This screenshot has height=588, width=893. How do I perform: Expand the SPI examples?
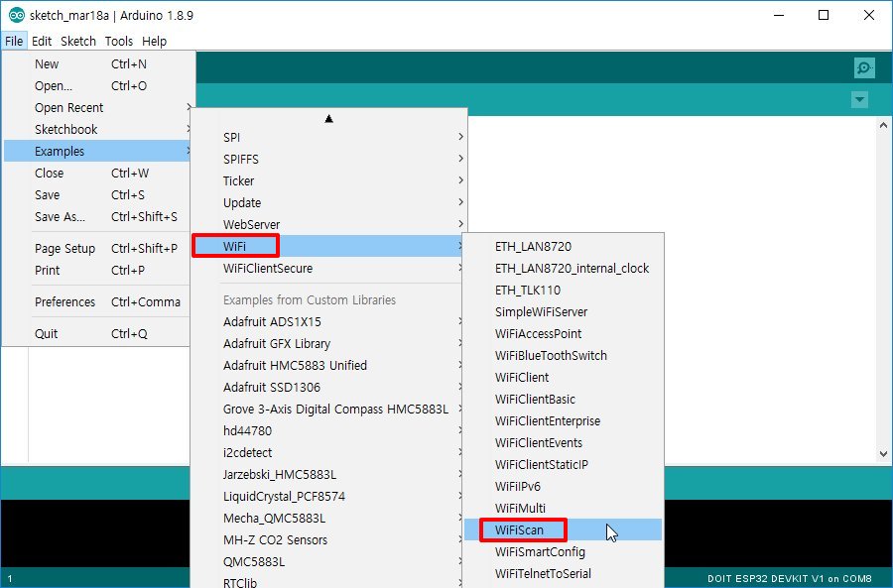click(328, 137)
